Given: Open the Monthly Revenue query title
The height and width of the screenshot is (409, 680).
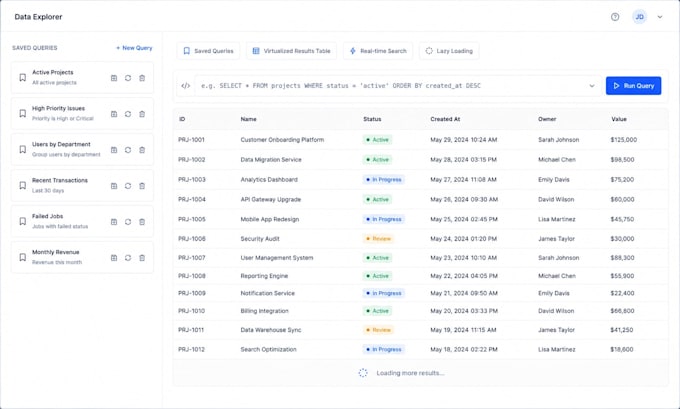Looking at the screenshot, I should point(56,252).
